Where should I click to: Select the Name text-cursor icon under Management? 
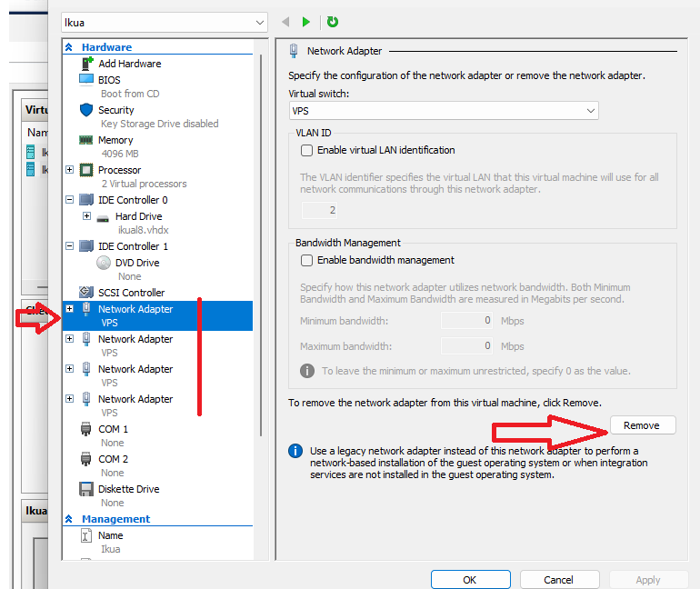pos(85,535)
